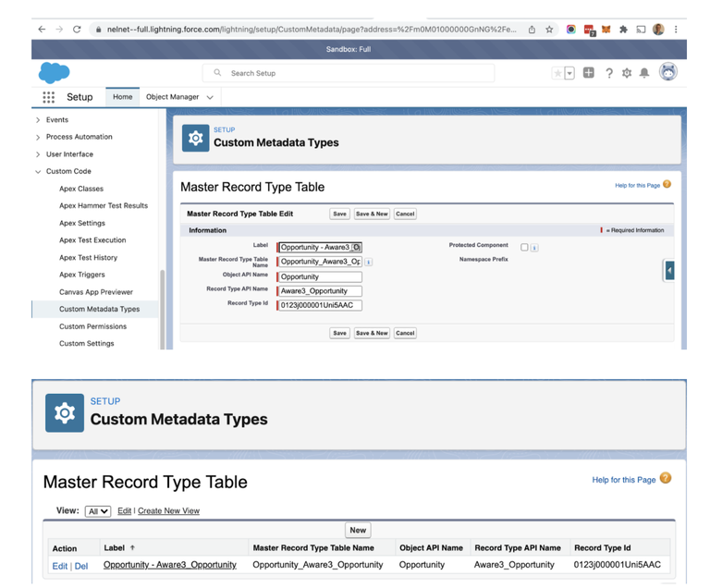This screenshot has height=588, width=710.
Task: Collapse the Custom Code section
Action: (38, 172)
